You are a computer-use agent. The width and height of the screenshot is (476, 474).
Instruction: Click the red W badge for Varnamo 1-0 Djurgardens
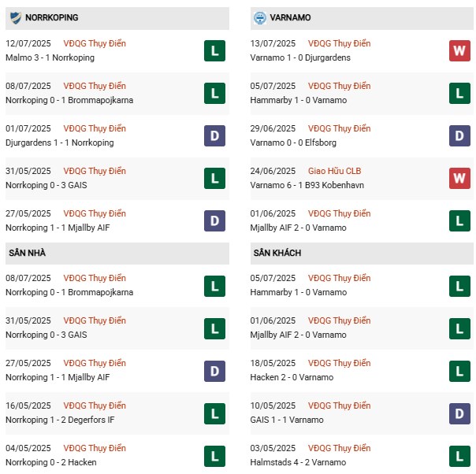[459, 51]
